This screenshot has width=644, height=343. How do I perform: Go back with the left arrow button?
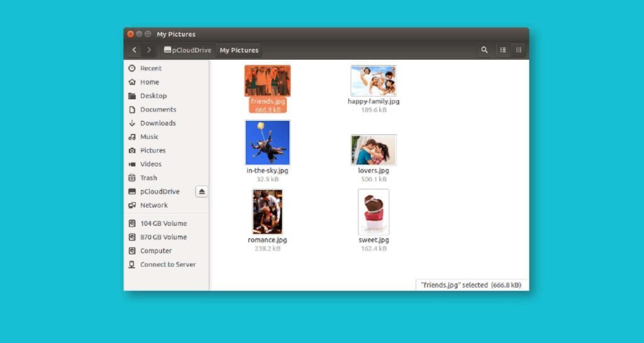(x=135, y=50)
